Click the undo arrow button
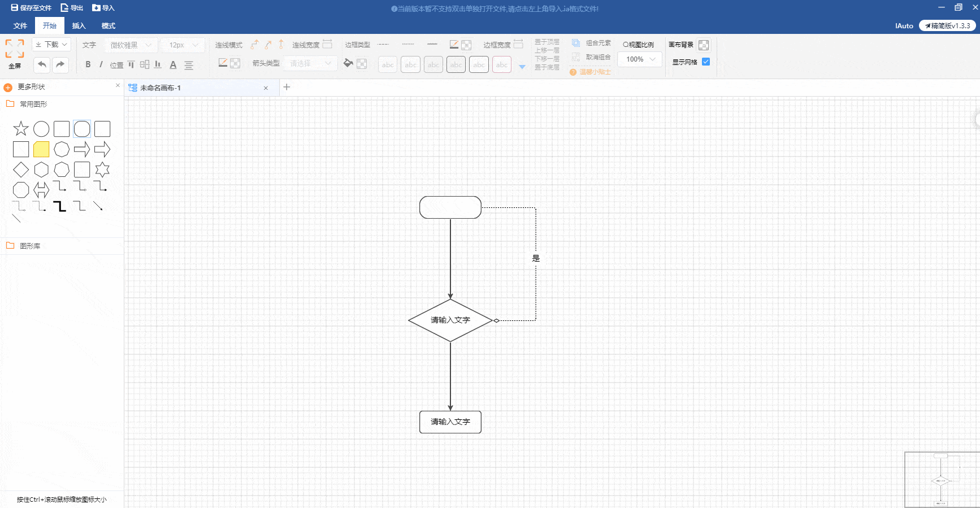This screenshot has width=980, height=508. pos(42,64)
